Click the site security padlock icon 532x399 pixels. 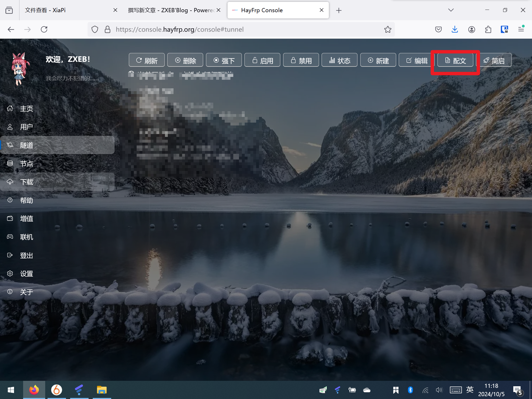pos(107,29)
